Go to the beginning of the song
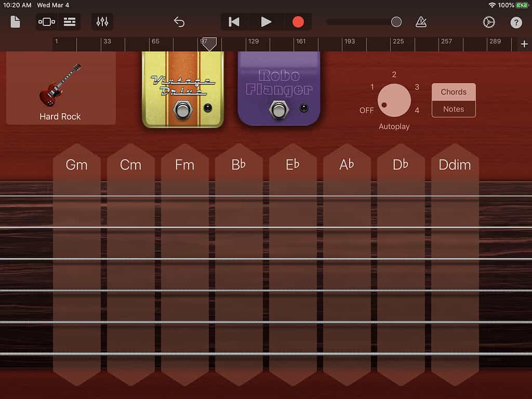The width and height of the screenshot is (532, 399). tap(234, 22)
